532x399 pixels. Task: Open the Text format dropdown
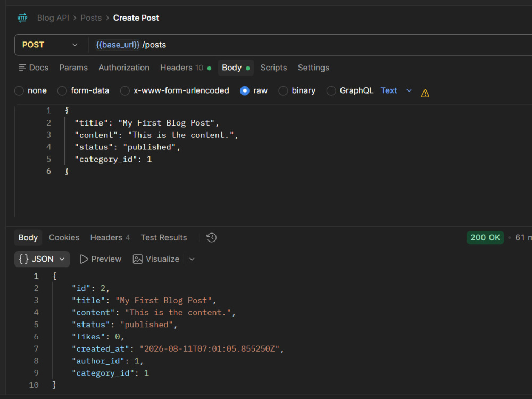(x=396, y=90)
